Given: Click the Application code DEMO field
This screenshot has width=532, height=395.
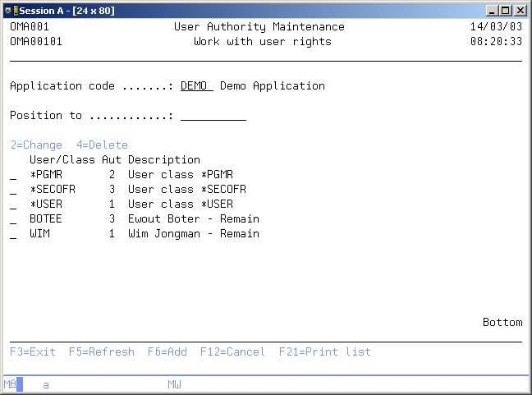Looking at the screenshot, I should 196,86.
